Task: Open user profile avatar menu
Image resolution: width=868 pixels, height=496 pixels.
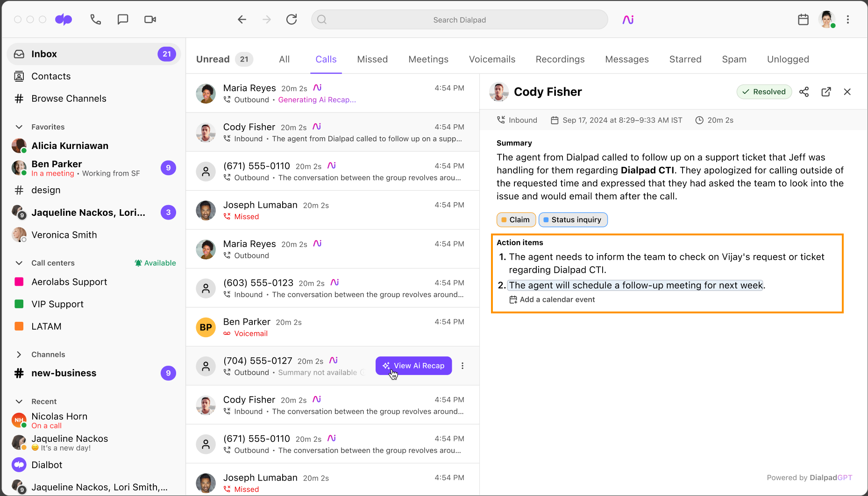Action: point(827,20)
